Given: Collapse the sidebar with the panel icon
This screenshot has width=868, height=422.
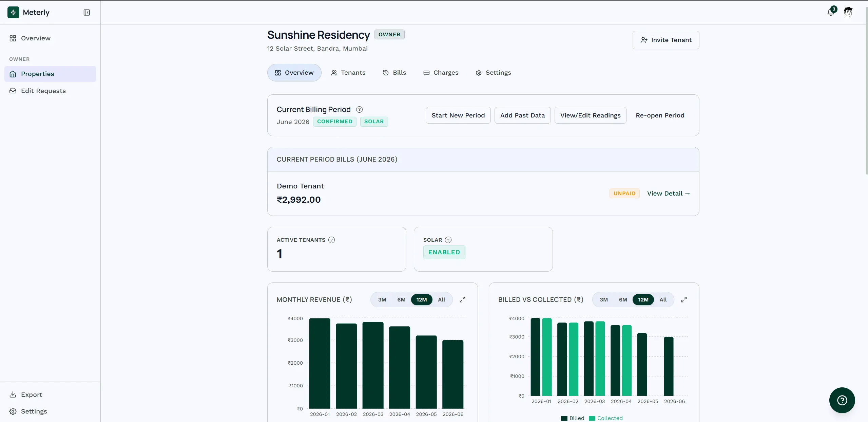Looking at the screenshot, I should pos(87,13).
